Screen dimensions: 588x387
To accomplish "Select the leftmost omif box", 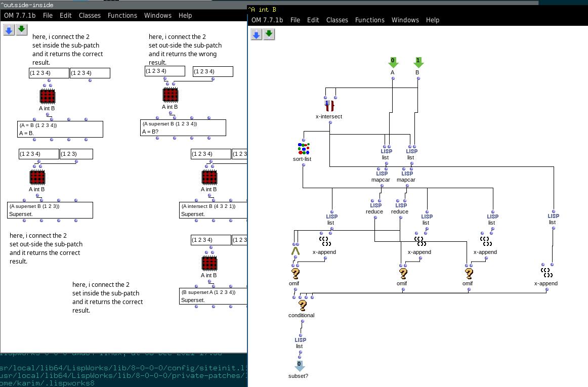I will click(295, 273).
